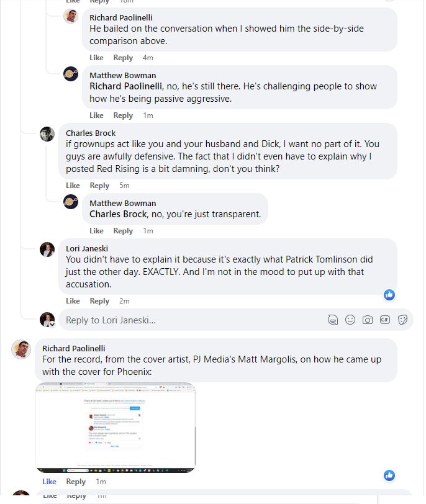Open the sticker picker in reply box
Viewport: 426px width, 504px height.
click(402, 320)
